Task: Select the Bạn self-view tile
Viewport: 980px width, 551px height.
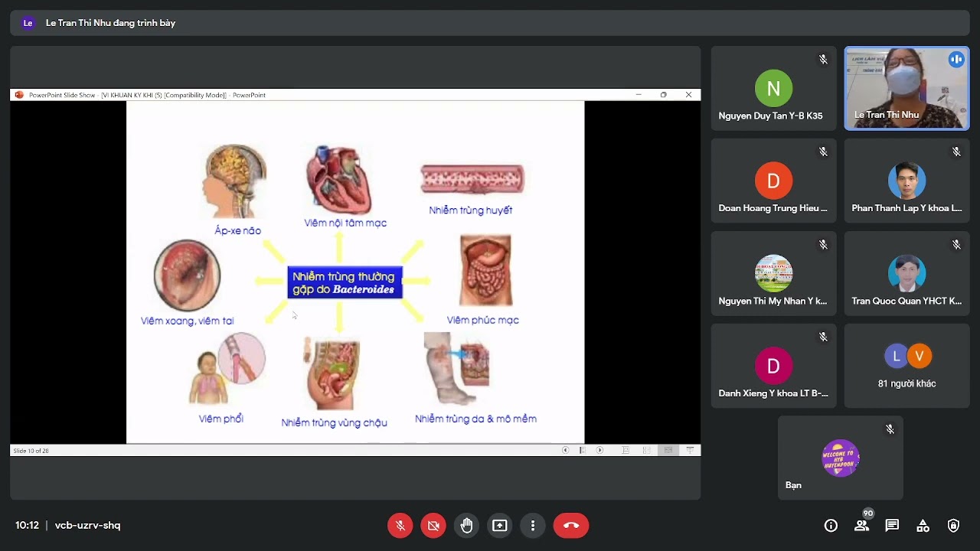Action: click(841, 458)
